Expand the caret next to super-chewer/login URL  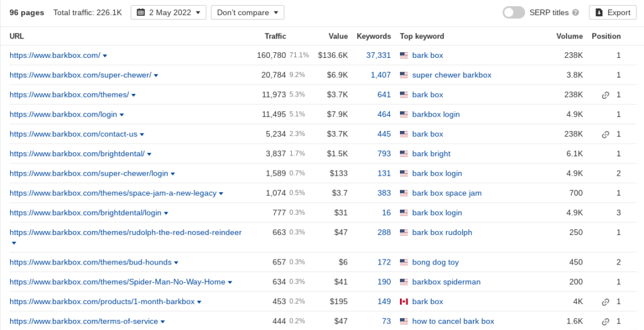coord(172,174)
